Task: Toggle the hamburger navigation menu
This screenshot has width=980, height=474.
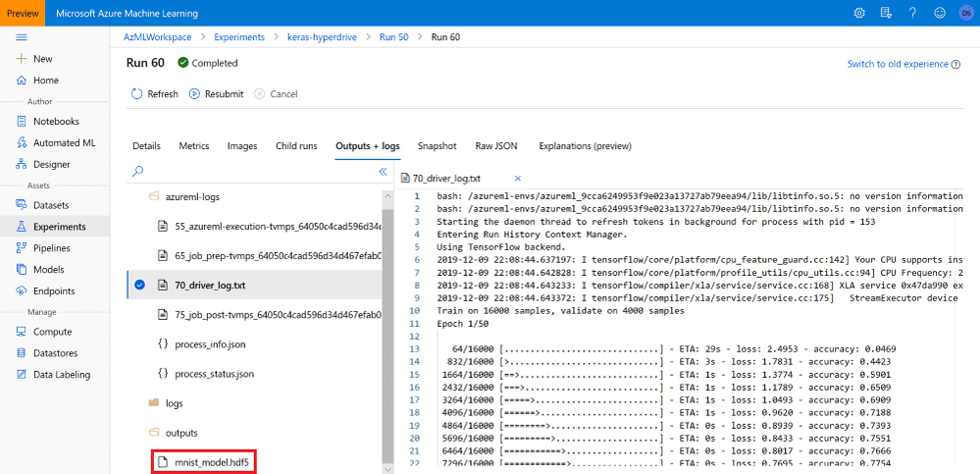Action: tap(22, 37)
